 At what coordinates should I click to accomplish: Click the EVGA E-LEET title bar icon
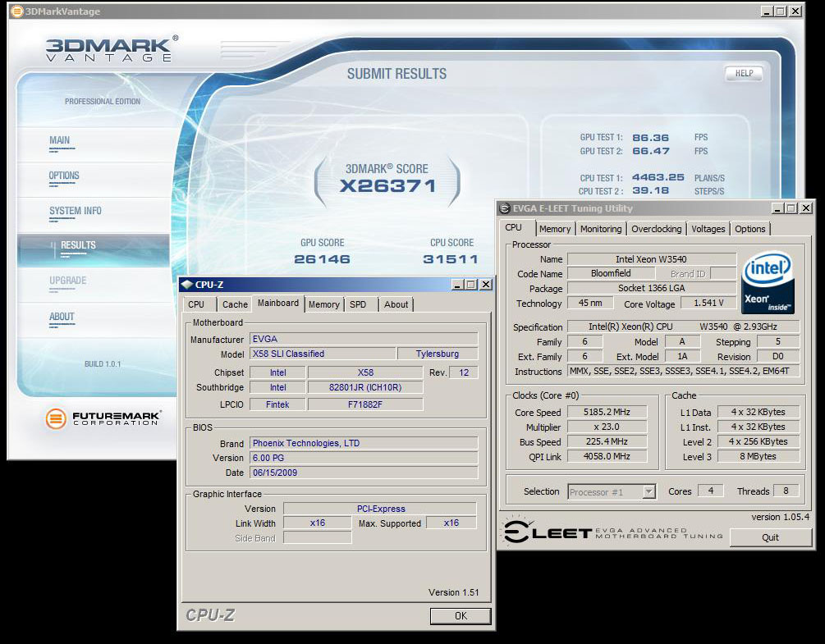[505, 208]
